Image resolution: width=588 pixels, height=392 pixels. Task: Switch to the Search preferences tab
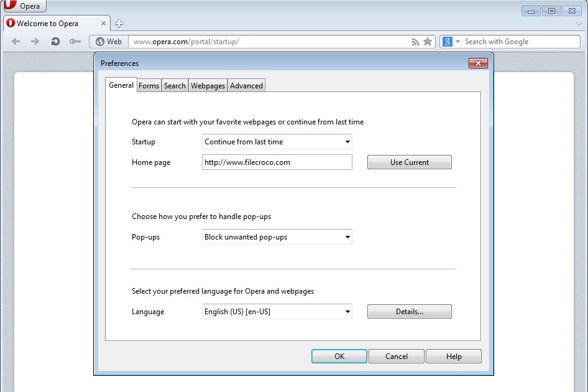tap(175, 86)
